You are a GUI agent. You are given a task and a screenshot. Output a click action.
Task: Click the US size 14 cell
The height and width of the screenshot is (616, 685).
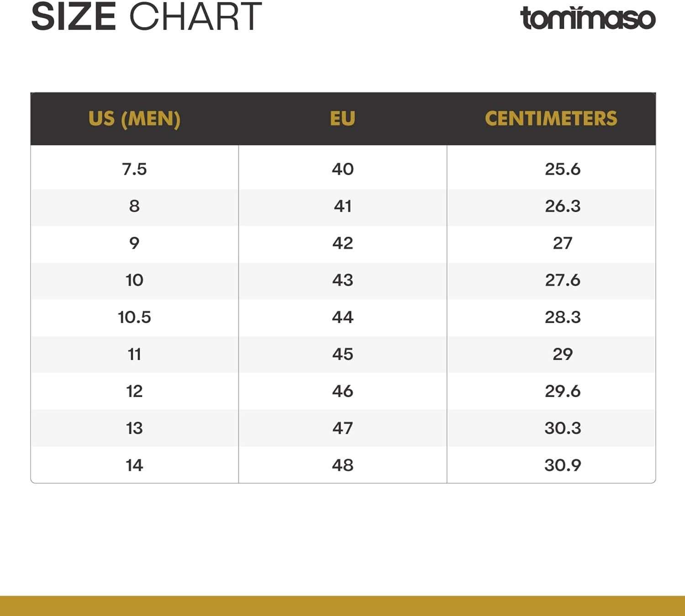point(134,465)
